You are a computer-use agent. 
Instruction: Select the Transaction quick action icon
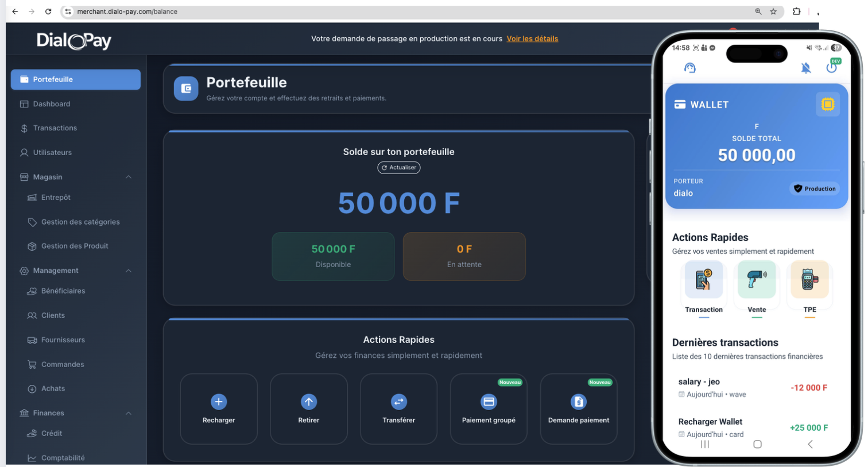point(704,280)
